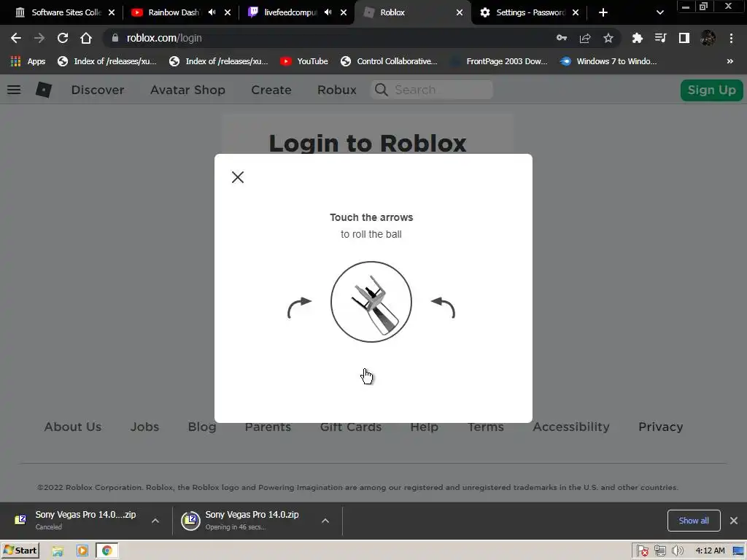
Task: Click the green Sign Up button
Action: pos(712,90)
